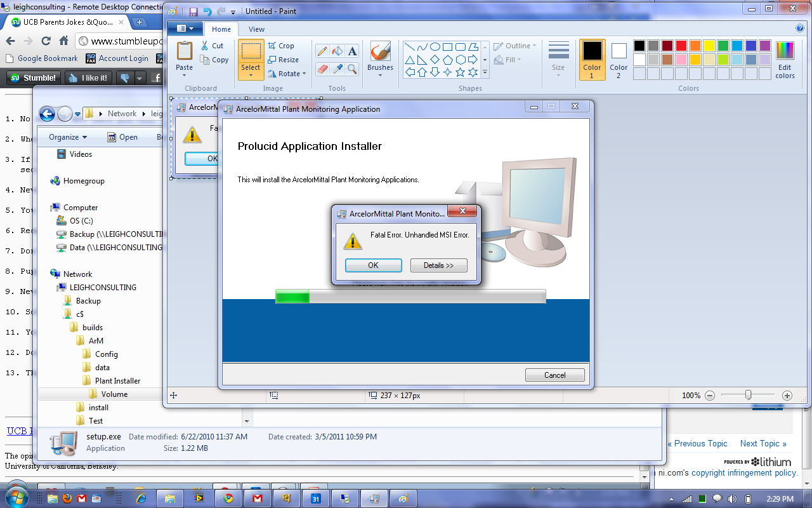
Task: Open the Outline dropdown in Shapes group
Action: (x=515, y=46)
